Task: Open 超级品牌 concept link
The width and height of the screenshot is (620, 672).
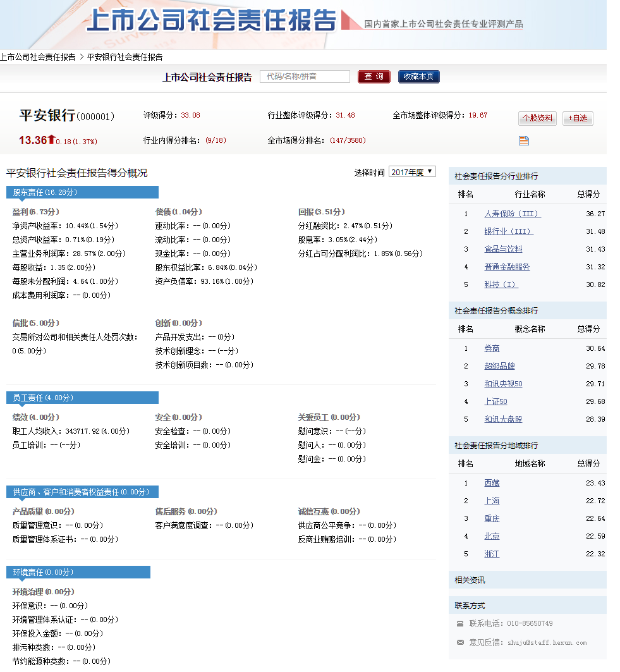Action: click(x=499, y=366)
